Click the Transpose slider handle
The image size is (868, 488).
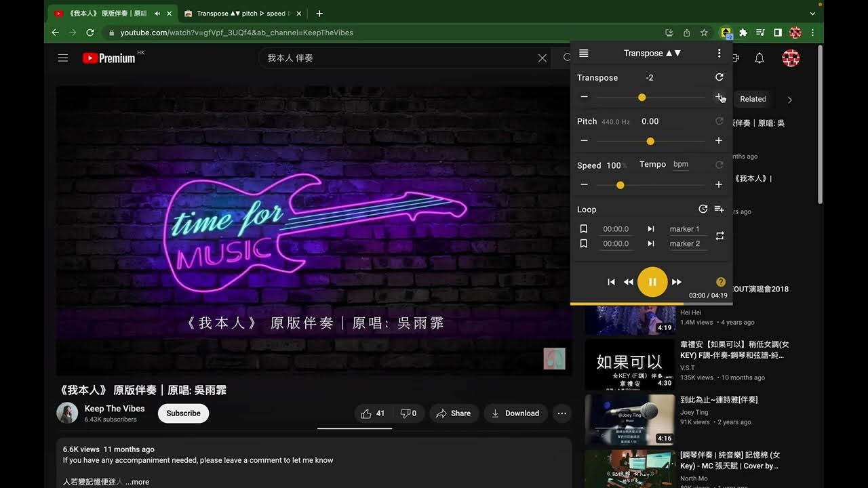tap(642, 98)
